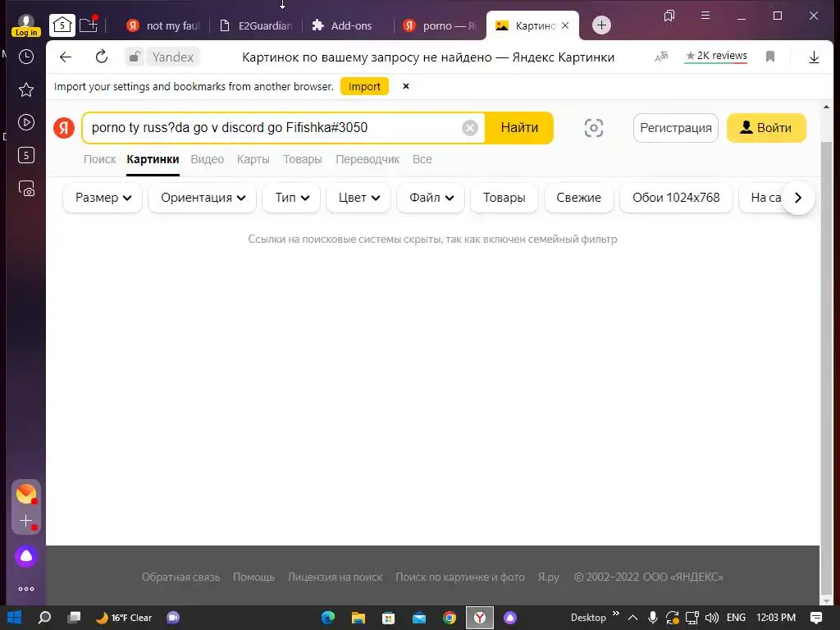The image size is (840, 630).
Task: Open the sidebar three-dots menu
Action: 25,589
